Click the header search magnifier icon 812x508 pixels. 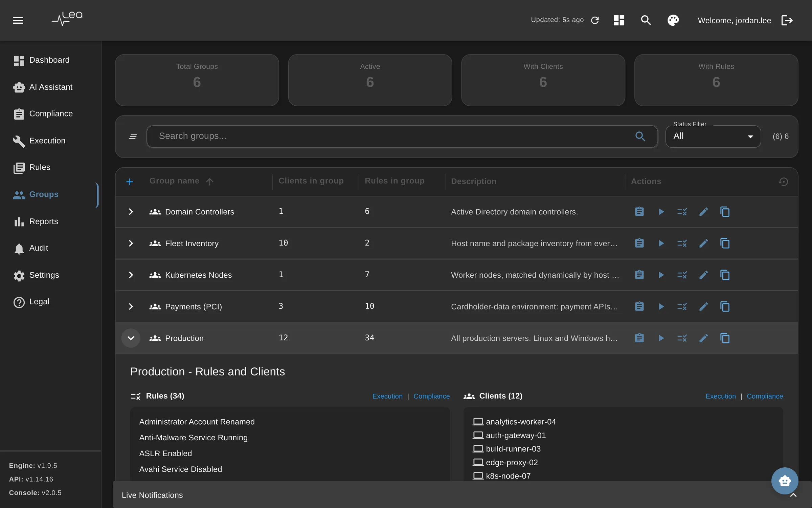coord(646,20)
